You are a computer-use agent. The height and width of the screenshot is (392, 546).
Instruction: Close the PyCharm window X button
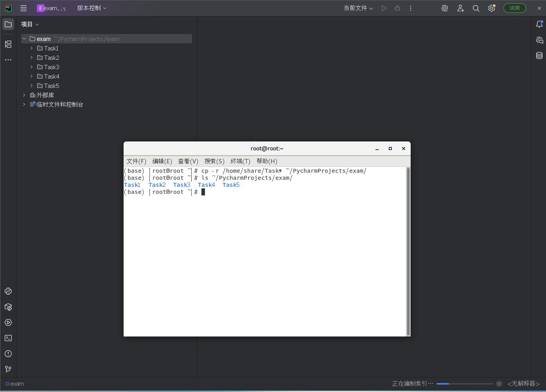point(539,8)
